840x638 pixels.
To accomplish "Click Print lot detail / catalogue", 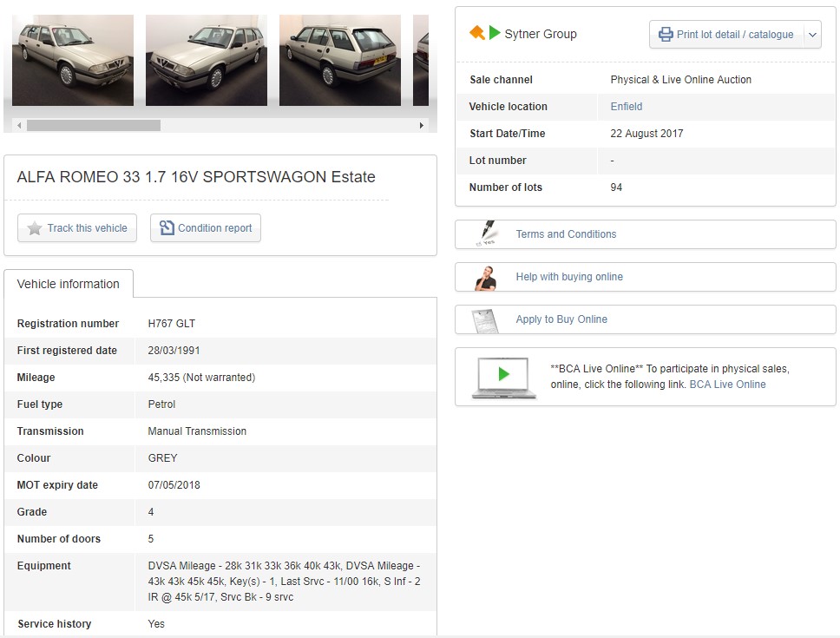I will tap(727, 35).
